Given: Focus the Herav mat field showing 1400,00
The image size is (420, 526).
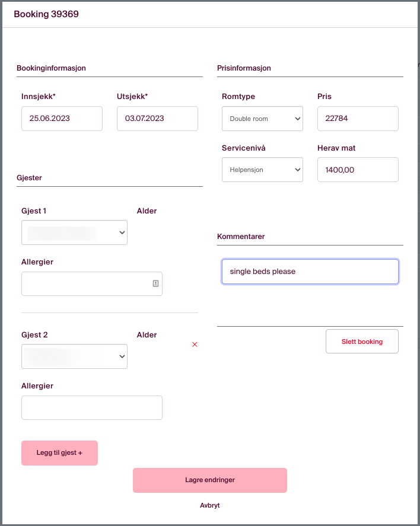Looking at the screenshot, I should pyautogui.click(x=358, y=170).
